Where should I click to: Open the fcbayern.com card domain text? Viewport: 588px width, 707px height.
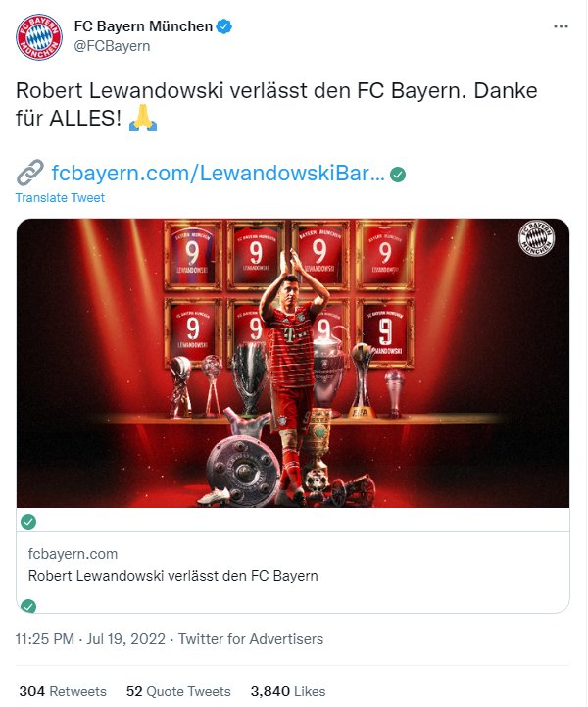pos(73,554)
